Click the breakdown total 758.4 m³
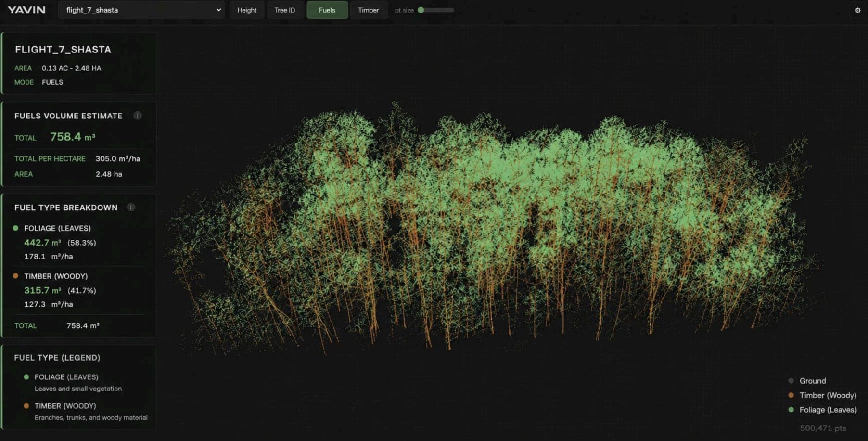The image size is (868, 441). tap(83, 326)
